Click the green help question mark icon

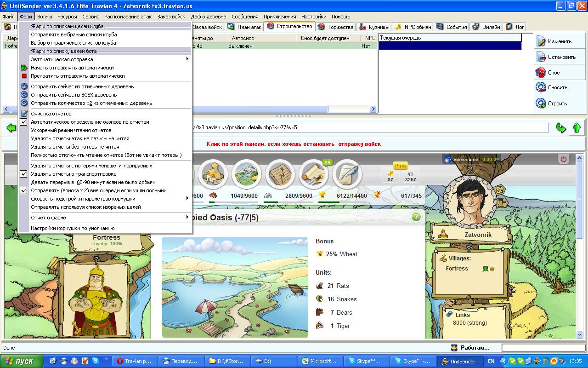click(x=416, y=217)
